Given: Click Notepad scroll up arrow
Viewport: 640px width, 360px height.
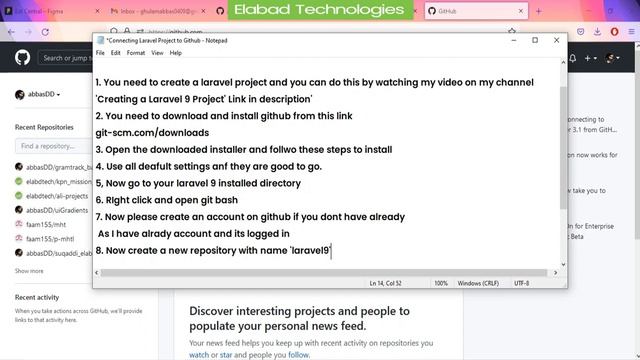Looking at the screenshot, I should pyautogui.click(x=563, y=62).
